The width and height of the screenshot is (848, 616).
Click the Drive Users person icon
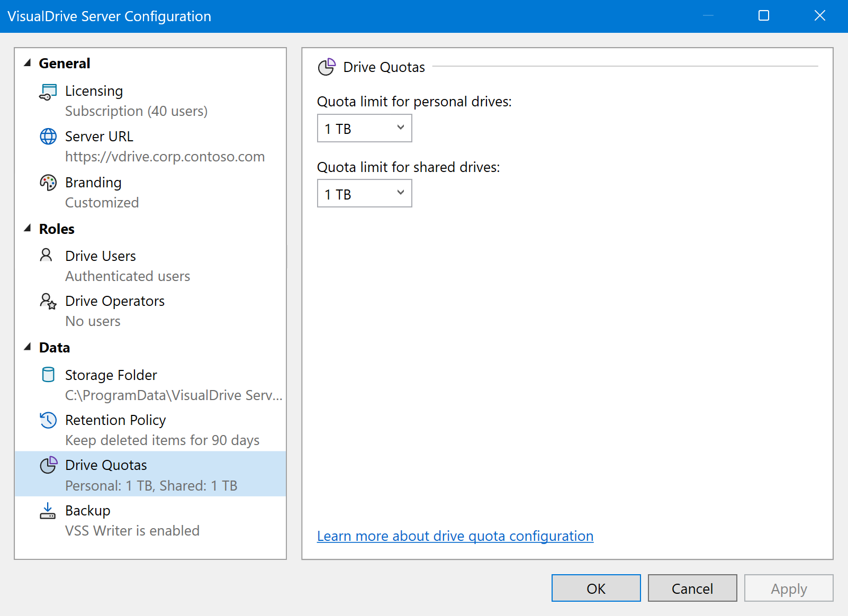point(47,256)
